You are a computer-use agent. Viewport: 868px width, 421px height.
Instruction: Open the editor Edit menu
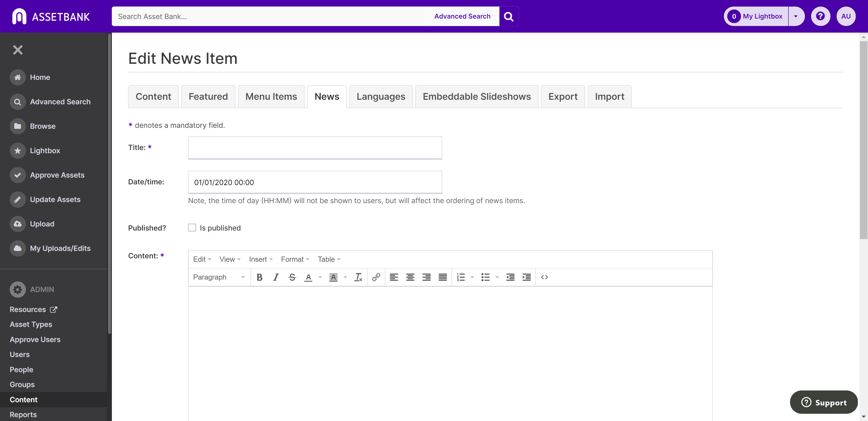click(x=202, y=259)
